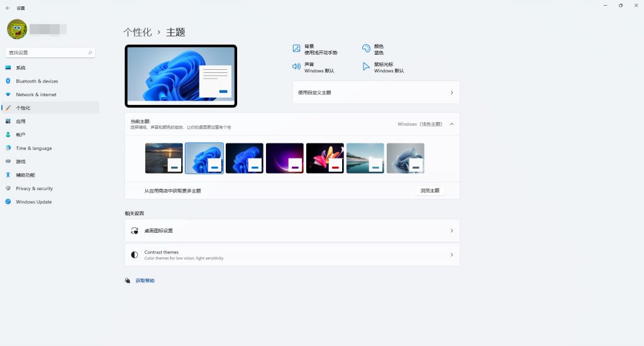644x346 pixels.
Task: Click the 颜色 palette icon
Action: [366, 48]
